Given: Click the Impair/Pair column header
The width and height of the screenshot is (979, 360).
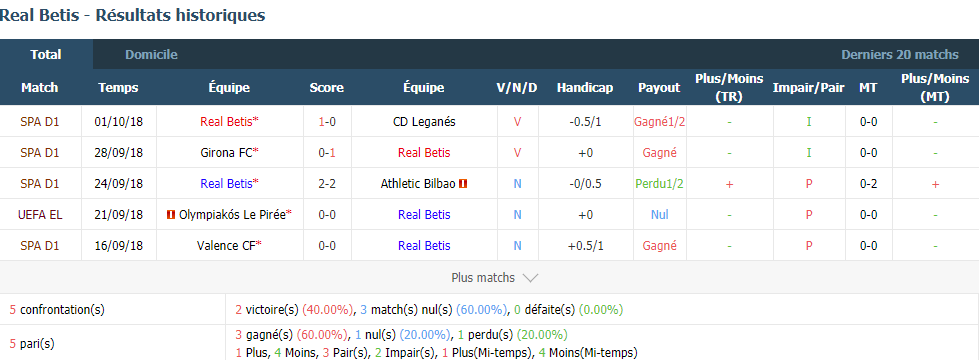Looking at the screenshot, I should click(x=809, y=87).
